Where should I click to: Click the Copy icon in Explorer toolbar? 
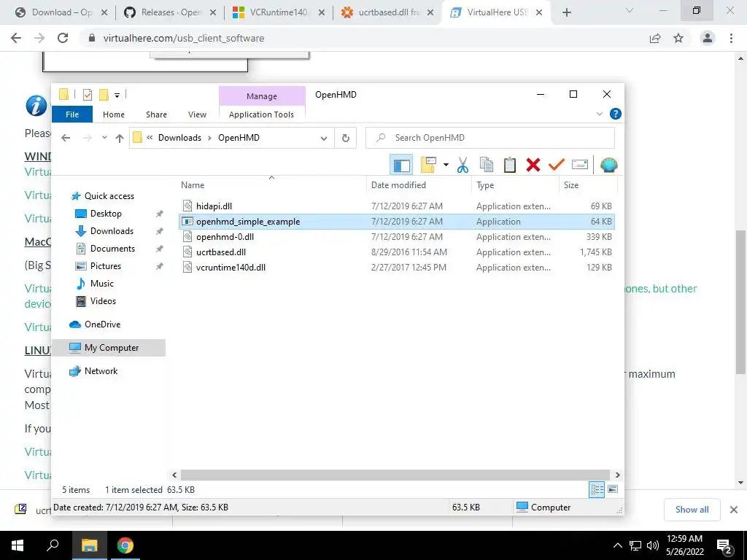(487, 165)
